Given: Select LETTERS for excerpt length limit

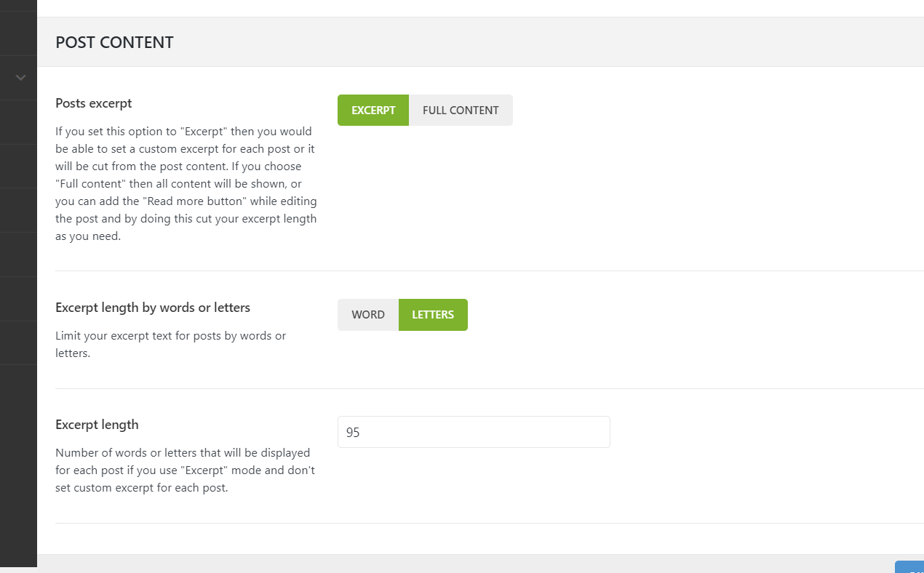Looking at the screenshot, I should (x=433, y=315).
